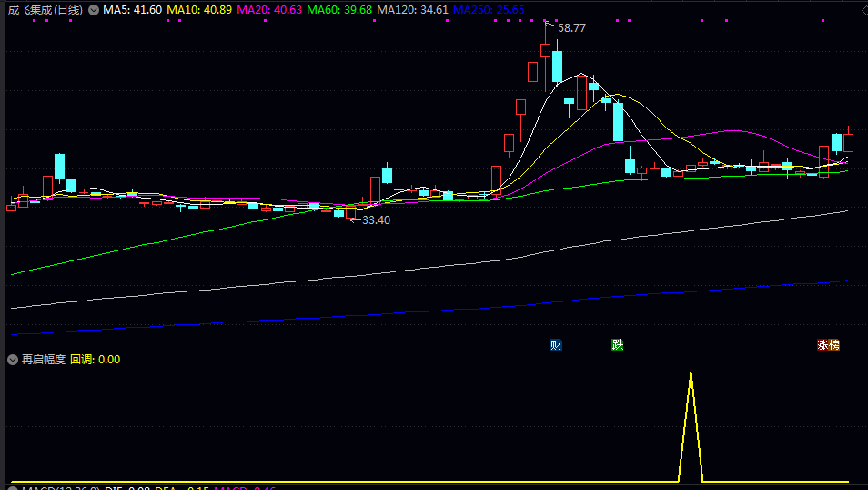Select the blue MA250 legend label
Image resolution: width=868 pixels, height=490 pixels.
[489, 10]
